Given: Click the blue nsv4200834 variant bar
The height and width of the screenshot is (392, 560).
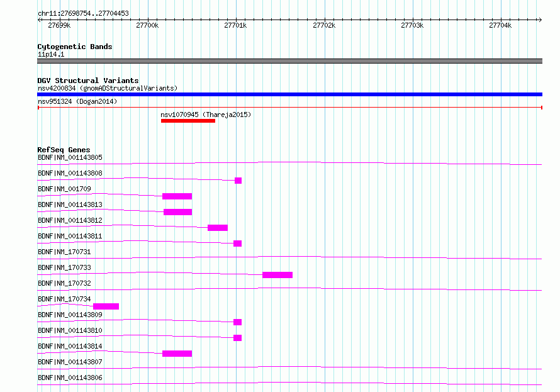Looking at the screenshot, I should 289,94.
